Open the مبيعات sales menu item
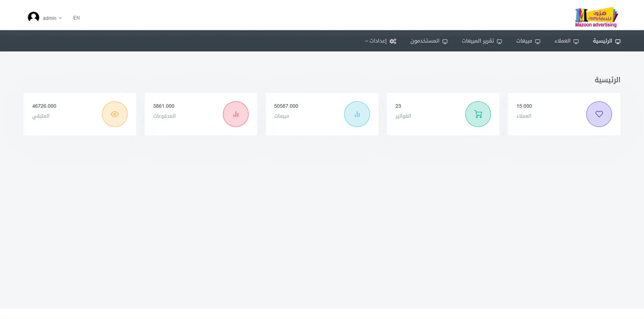The width and height of the screenshot is (644, 319). click(524, 41)
